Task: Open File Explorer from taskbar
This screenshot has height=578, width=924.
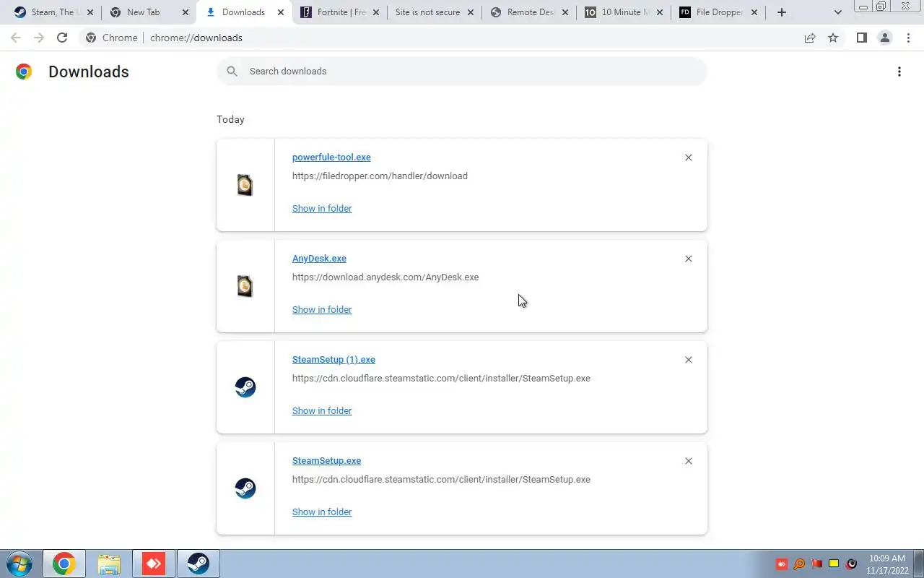Action: coord(109,564)
